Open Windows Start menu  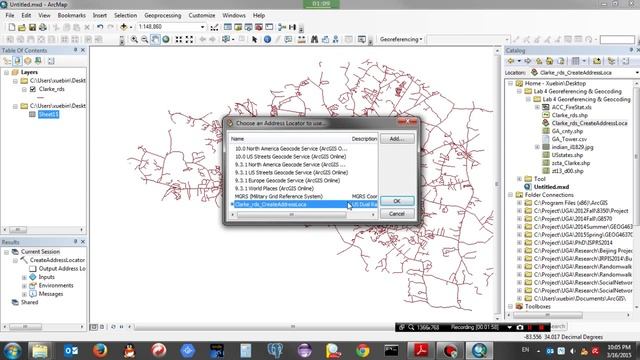pyautogui.click(x=12, y=351)
